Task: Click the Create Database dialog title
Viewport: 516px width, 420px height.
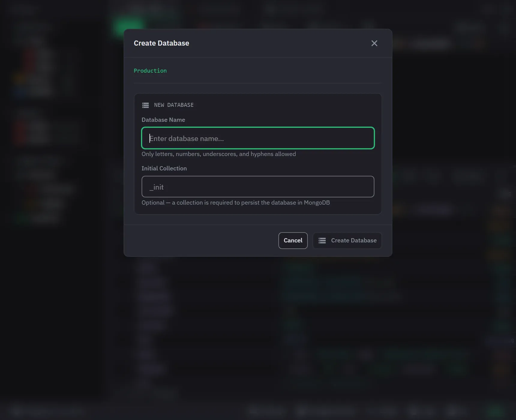Action: (x=161, y=43)
